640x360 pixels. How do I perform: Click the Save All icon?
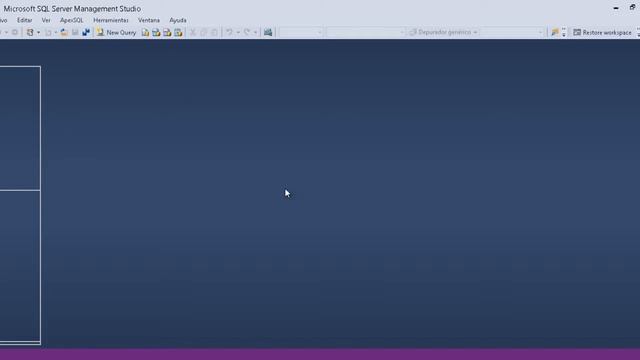86,32
